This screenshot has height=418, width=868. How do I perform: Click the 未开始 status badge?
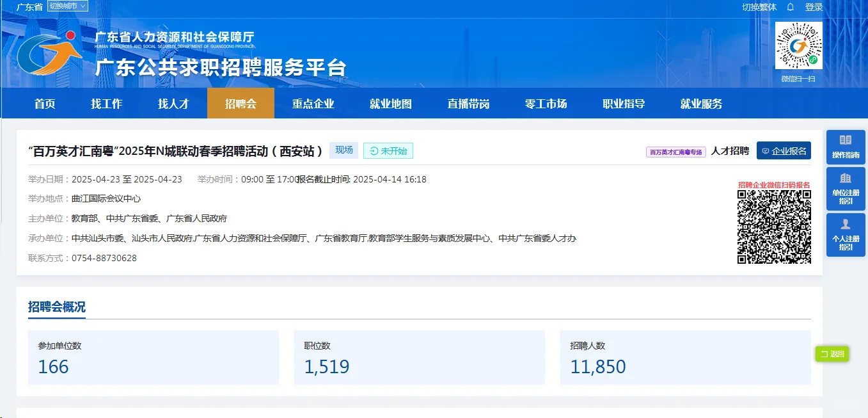point(388,150)
